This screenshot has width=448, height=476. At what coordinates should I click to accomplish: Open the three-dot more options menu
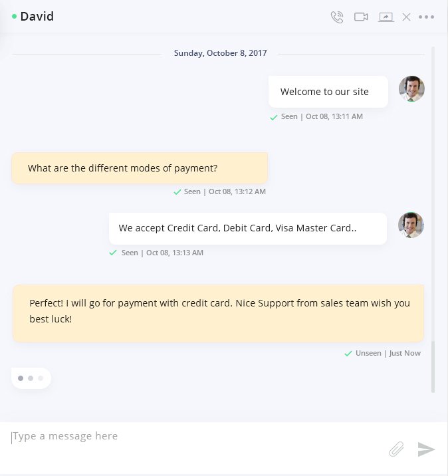click(x=427, y=17)
